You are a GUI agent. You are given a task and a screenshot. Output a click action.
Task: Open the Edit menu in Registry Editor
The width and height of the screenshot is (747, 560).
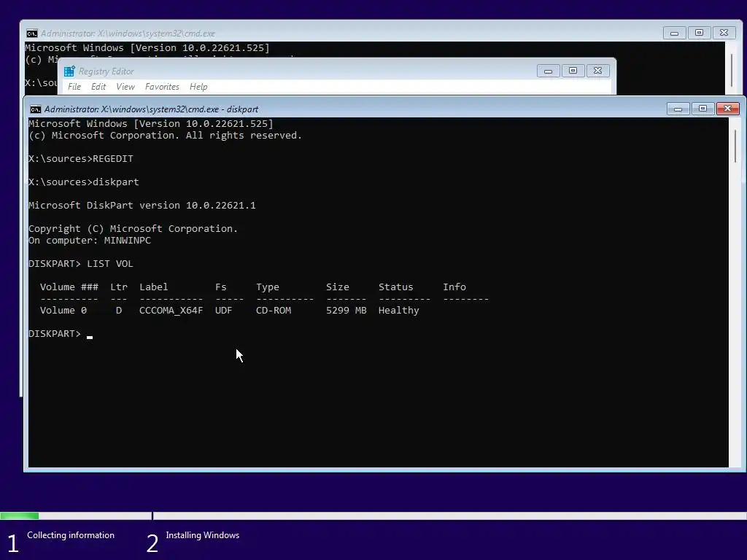[98, 87]
